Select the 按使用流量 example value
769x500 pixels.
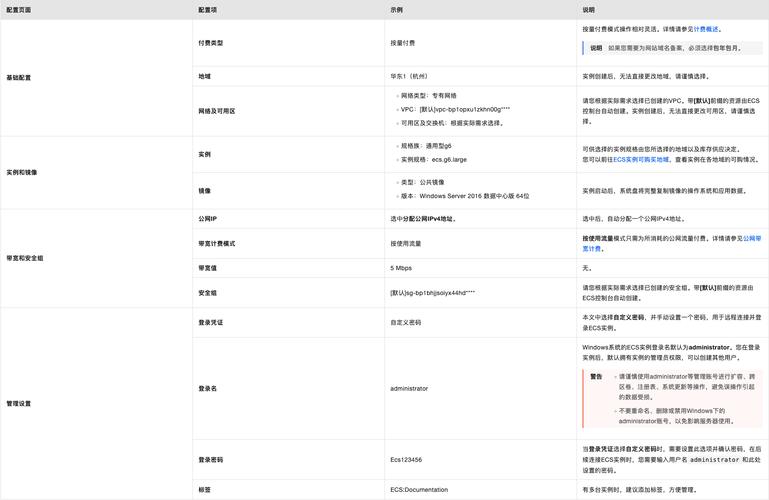click(x=406, y=244)
